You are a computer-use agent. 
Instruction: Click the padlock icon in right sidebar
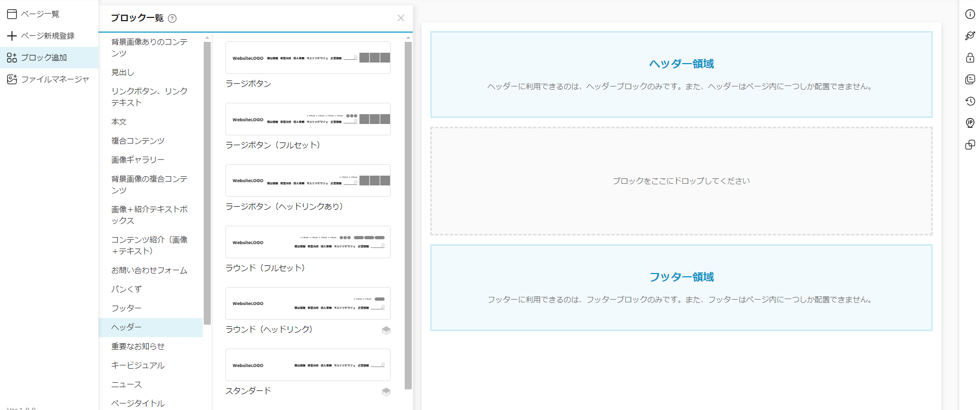[x=970, y=58]
